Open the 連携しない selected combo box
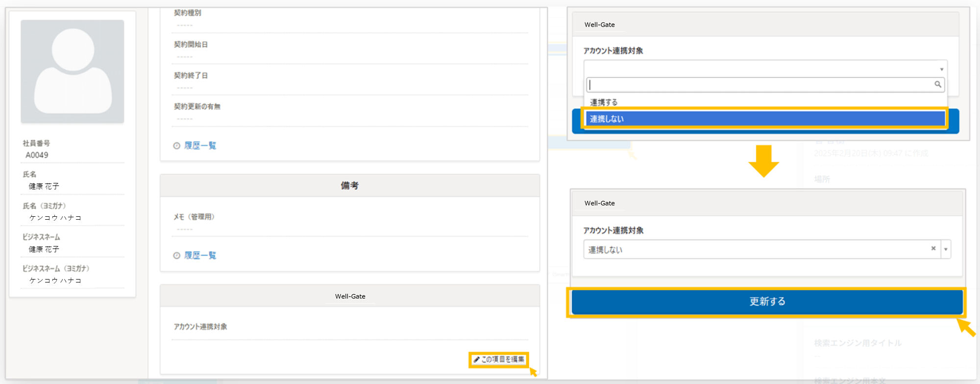This screenshot has width=980, height=384. pos(767,249)
